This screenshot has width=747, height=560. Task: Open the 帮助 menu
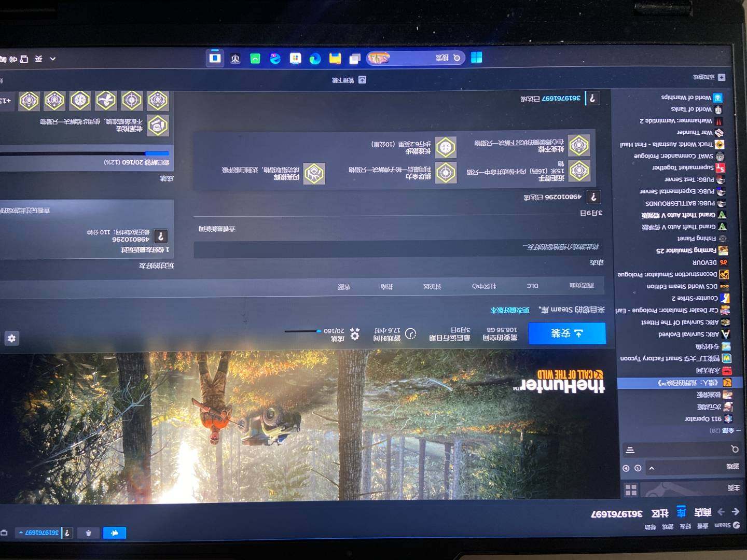pyautogui.click(x=650, y=527)
